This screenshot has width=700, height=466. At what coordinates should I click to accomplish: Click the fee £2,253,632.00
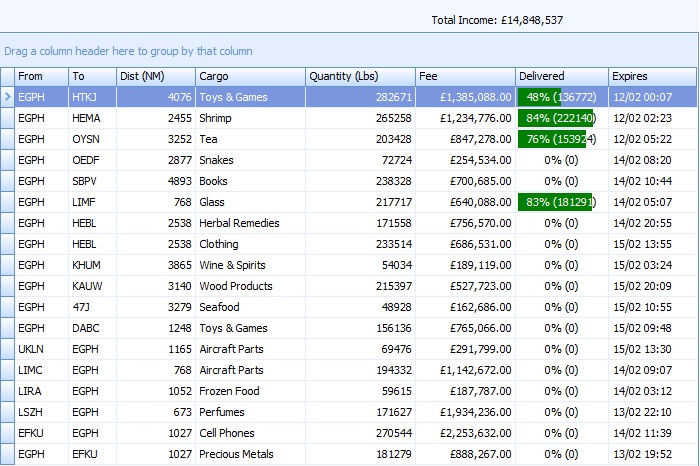coord(465,433)
